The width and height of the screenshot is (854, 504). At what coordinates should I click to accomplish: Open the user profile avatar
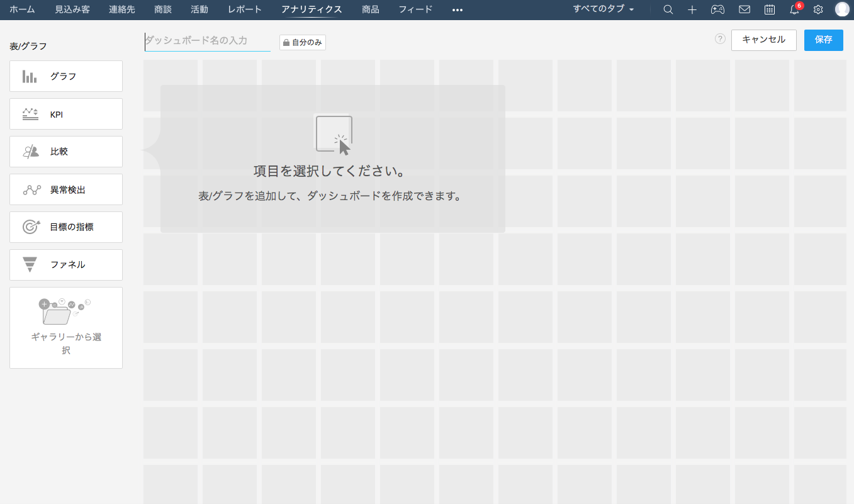point(842,9)
